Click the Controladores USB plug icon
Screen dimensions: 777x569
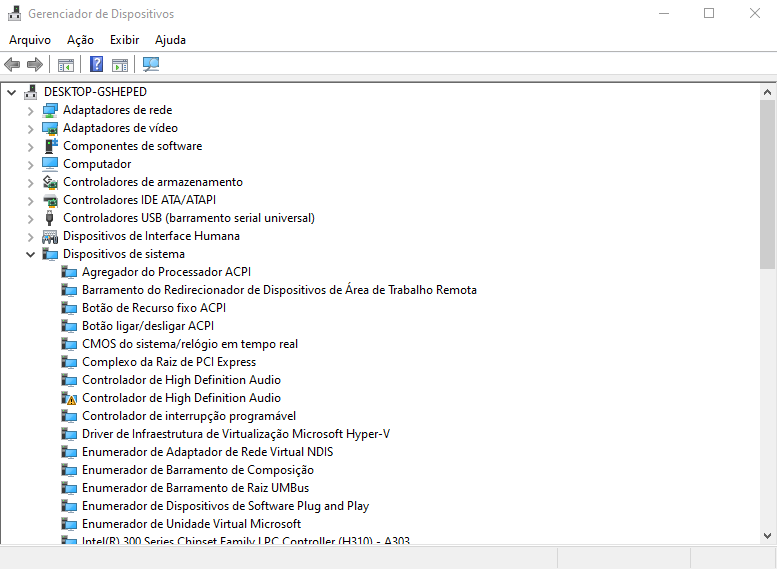coord(49,218)
